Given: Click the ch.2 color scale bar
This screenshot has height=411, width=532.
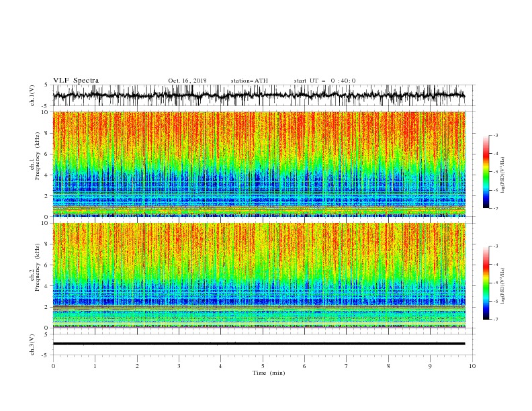Looking at the screenshot, I should point(486,283).
